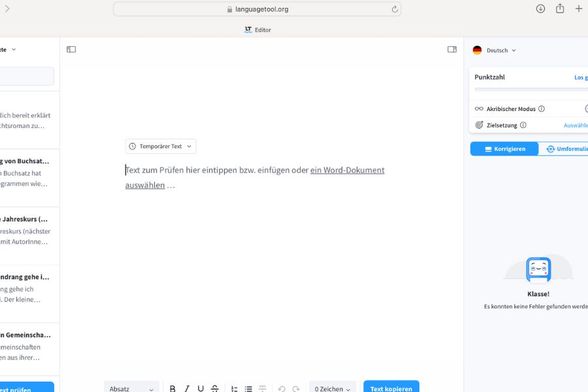Toggle underline formatting
This screenshot has width=588, height=392.
(x=200, y=387)
